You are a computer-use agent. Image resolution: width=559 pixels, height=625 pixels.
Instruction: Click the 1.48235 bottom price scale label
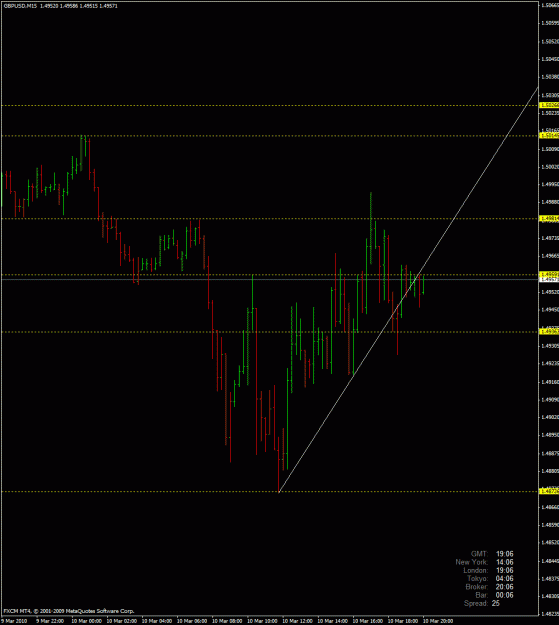coord(550,614)
